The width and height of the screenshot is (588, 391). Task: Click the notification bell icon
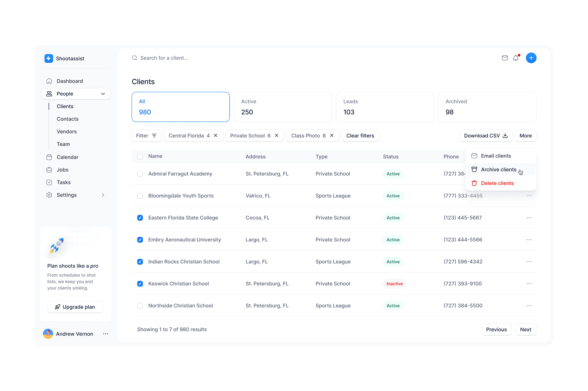(x=515, y=58)
